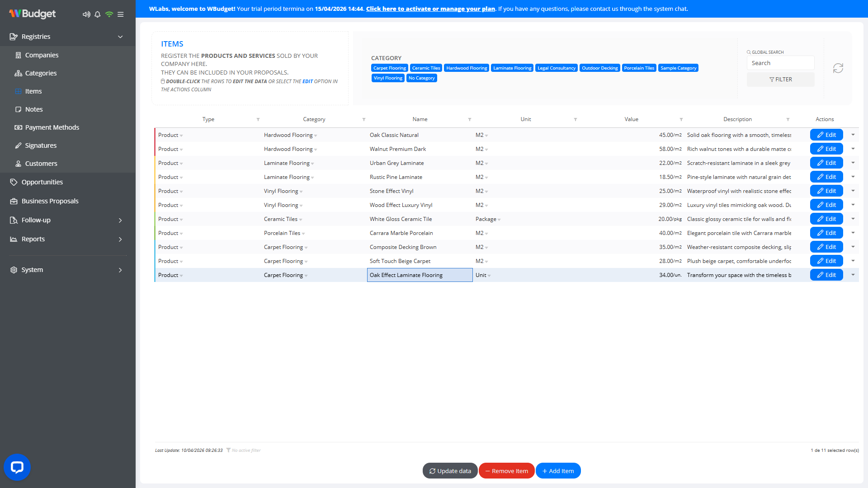Open the notifications bell icon
The height and width of the screenshot is (488, 868).
[x=97, y=14]
